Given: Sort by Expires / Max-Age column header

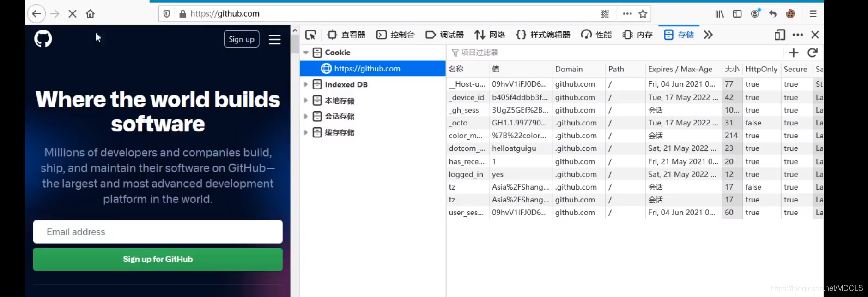Looking at the screenshot, I should pyautogui.click(x=683, y=69).
